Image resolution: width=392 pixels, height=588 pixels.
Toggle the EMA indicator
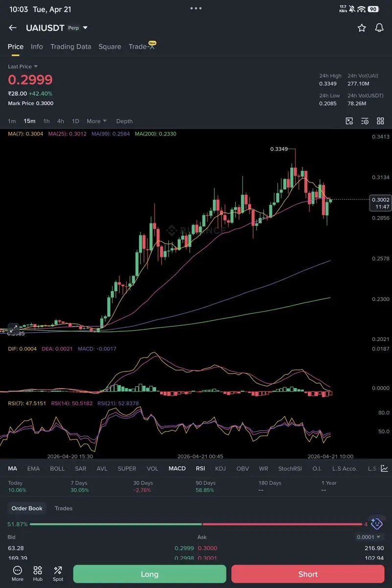point(33,468)
